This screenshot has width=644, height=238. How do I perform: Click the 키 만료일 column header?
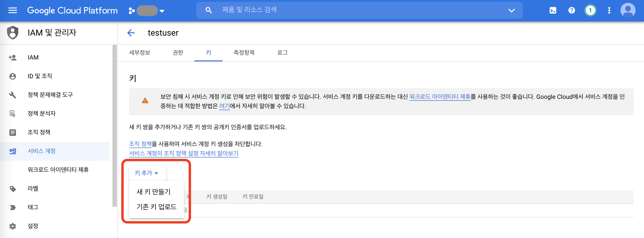pos(253,197)
